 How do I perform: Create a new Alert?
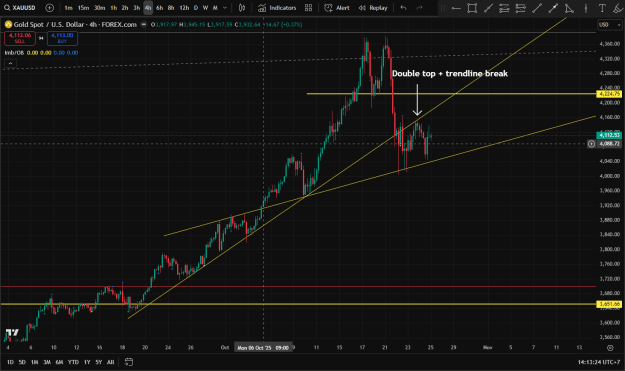point(336,8)
